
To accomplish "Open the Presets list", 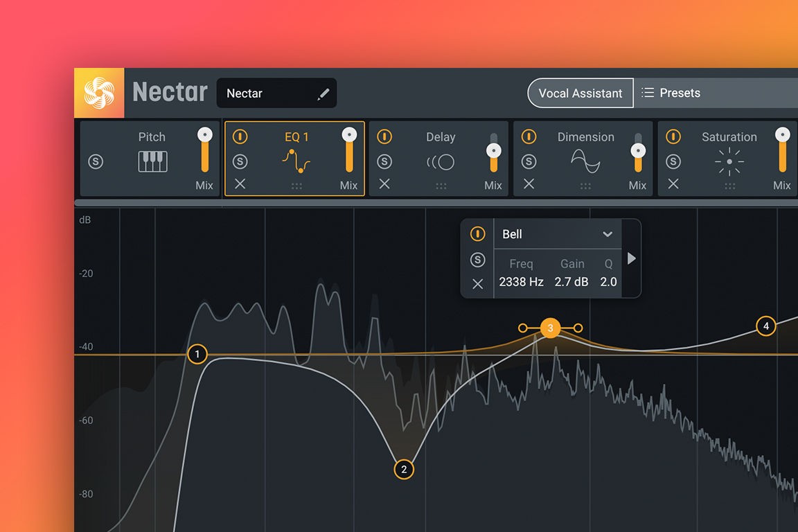I will point(671,93).
